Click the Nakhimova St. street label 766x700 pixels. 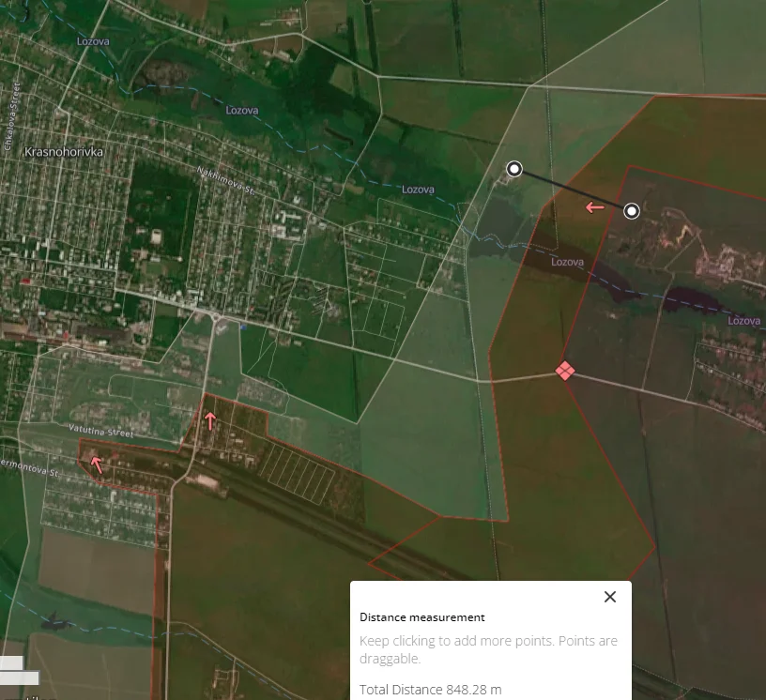point(225,181)
